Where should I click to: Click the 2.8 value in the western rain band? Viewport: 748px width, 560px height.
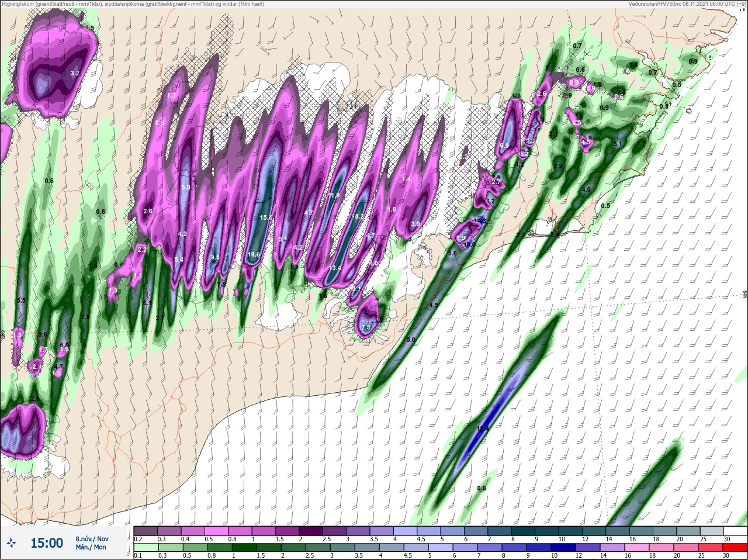(85, 317)
